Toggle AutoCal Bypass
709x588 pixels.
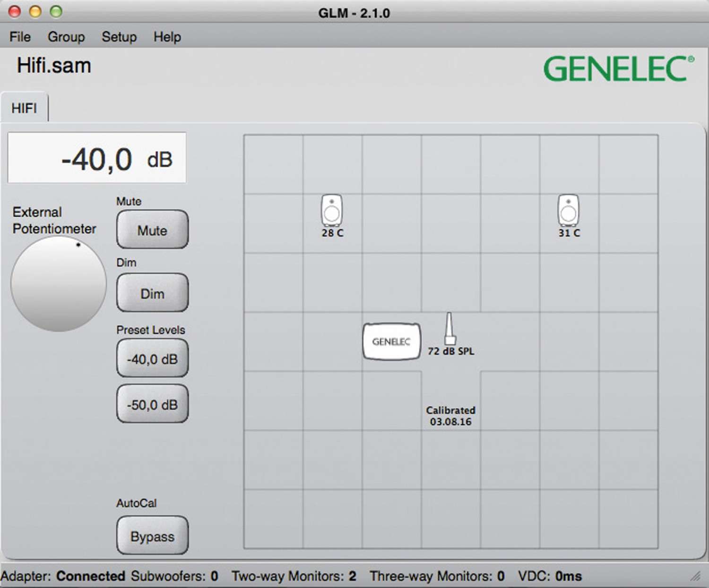(x=152, y=536)
